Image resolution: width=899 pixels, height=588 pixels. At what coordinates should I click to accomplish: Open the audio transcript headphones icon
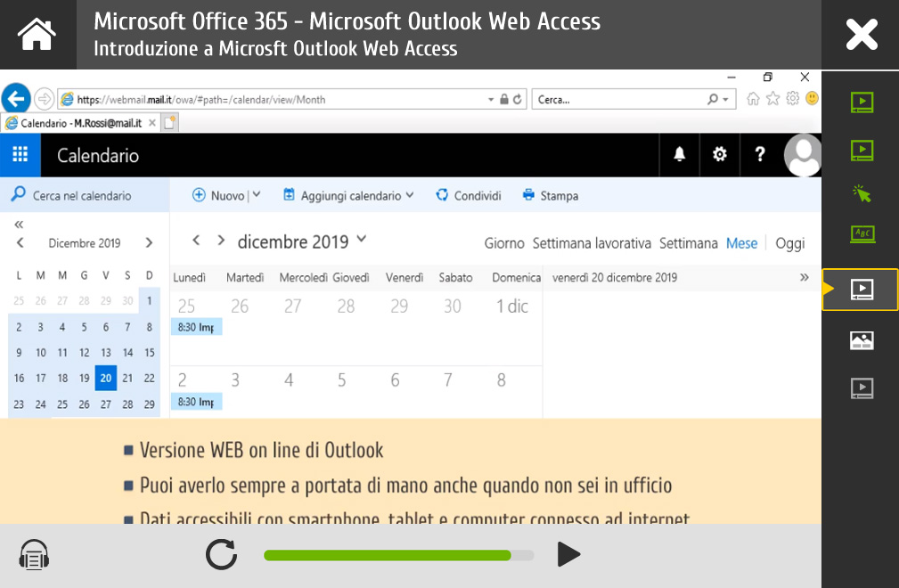pyautogui.click(x=34, y=555)
